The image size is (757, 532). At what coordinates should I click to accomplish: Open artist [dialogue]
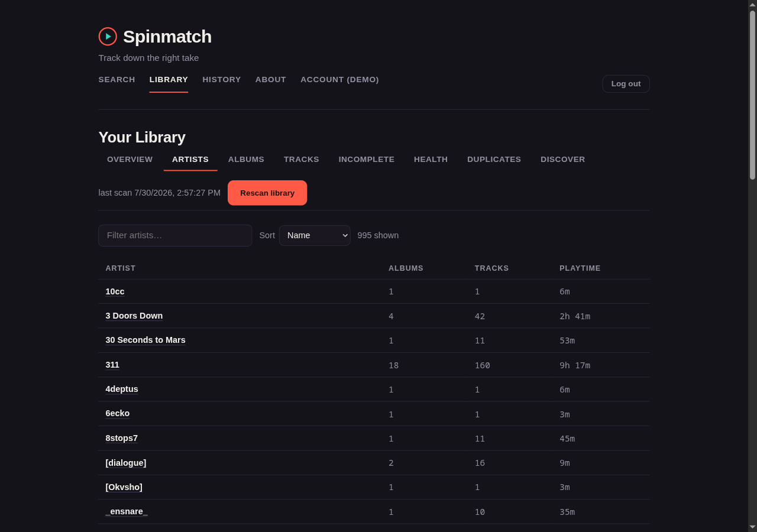pos(126,463)
